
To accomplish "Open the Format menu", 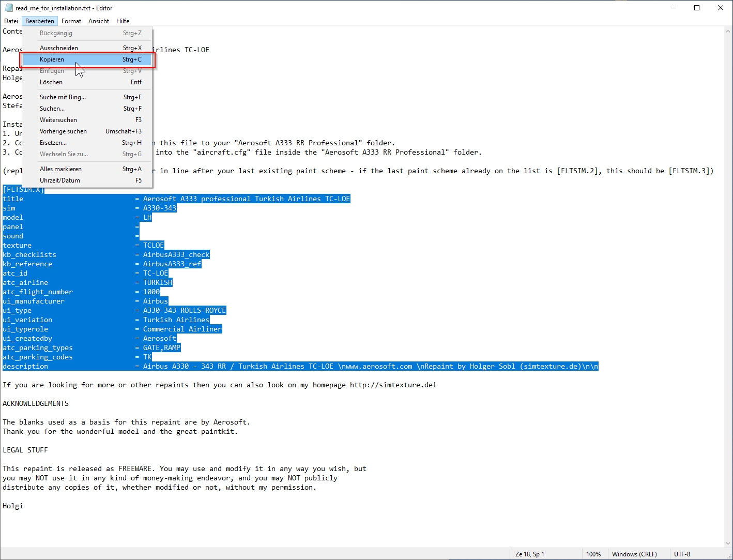I will (x=71, y=21).
